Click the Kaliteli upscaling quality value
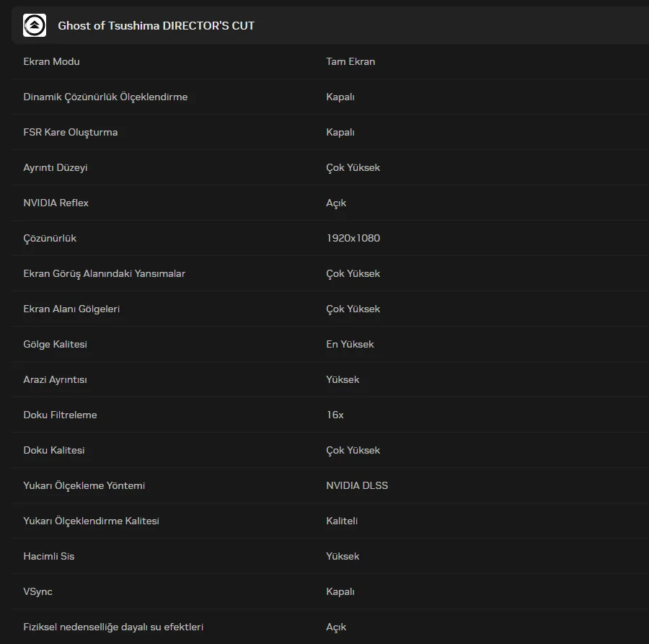 tap(342, 521)
